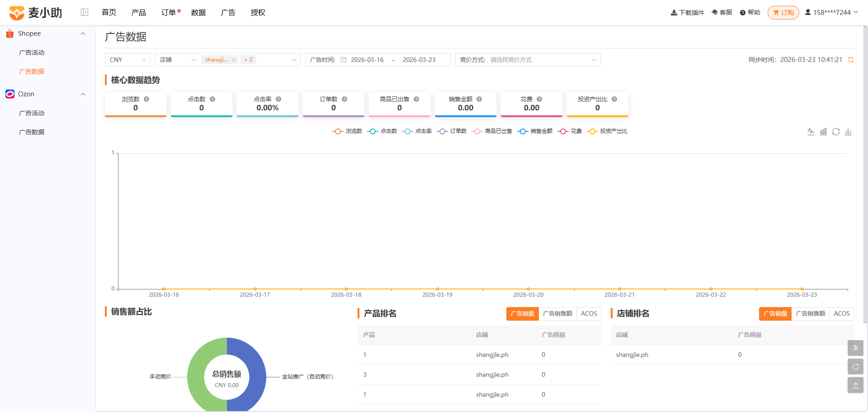The image size is (868, 412).
Task: Select ACOS tab in 产品排名
Action: click(589, 313)
